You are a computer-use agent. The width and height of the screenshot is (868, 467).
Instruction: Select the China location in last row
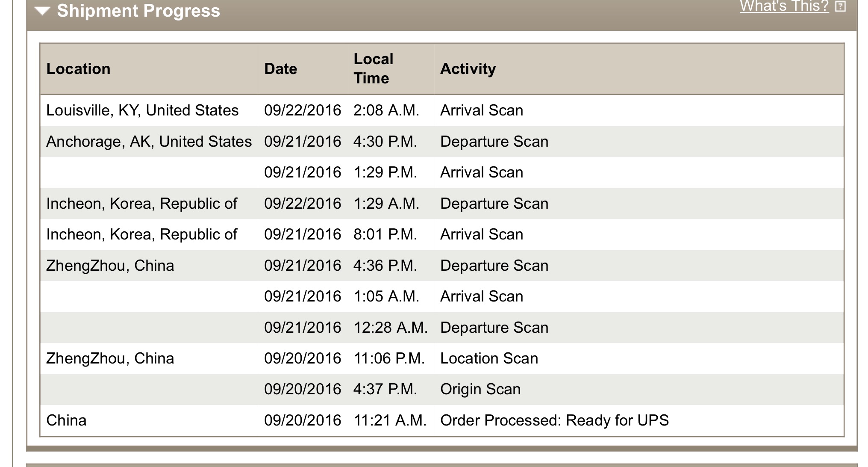coord(66,420)
